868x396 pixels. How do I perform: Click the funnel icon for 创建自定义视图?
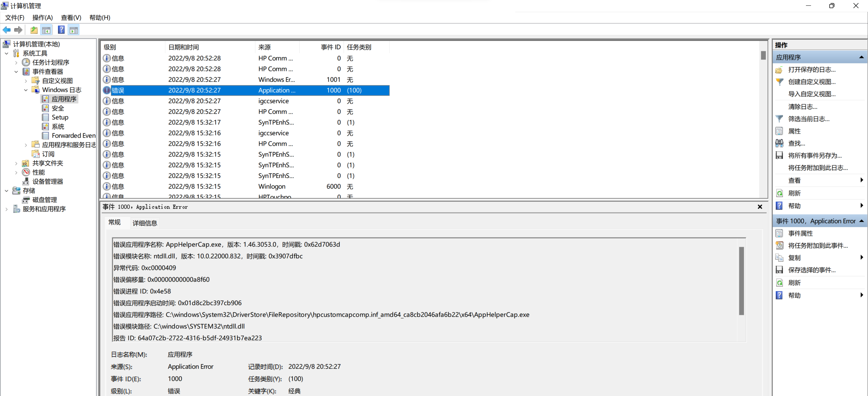(780, 82)
